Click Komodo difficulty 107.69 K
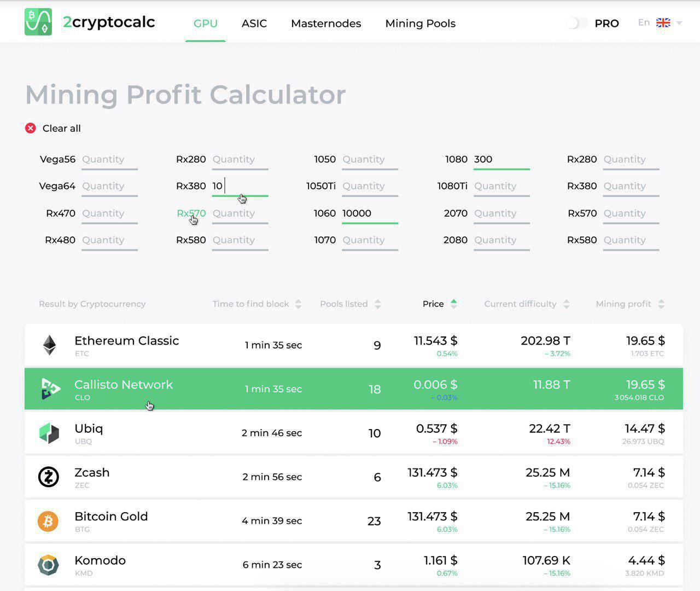Image resolution: width=700 pixels, height=591 pixels. [x=546, y=560]
